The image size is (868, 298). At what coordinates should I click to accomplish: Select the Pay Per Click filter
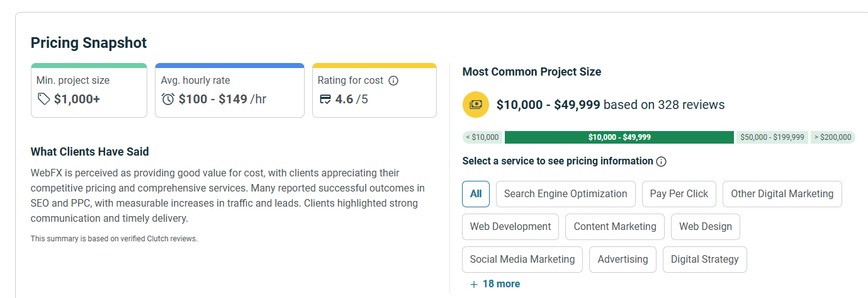click(679, 194)
